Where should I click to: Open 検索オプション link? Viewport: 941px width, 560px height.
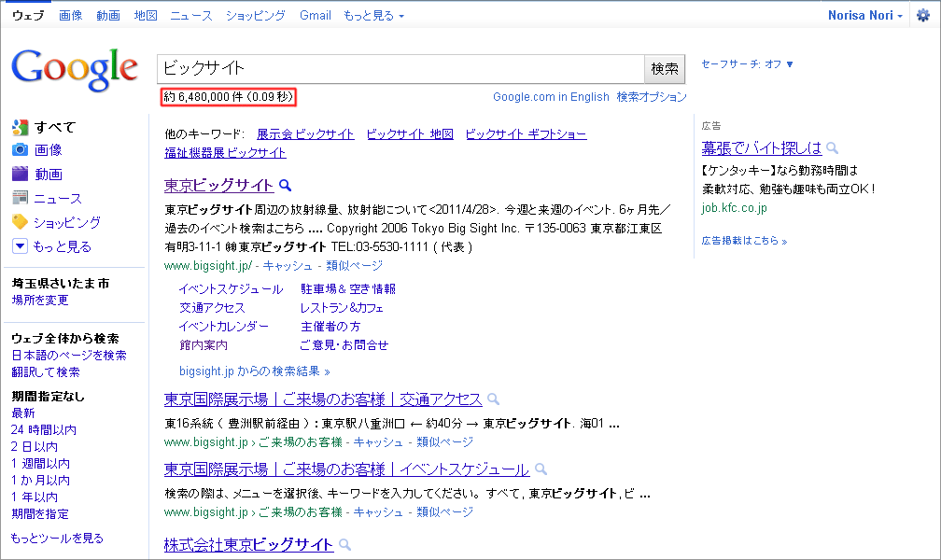click(652, 97)
